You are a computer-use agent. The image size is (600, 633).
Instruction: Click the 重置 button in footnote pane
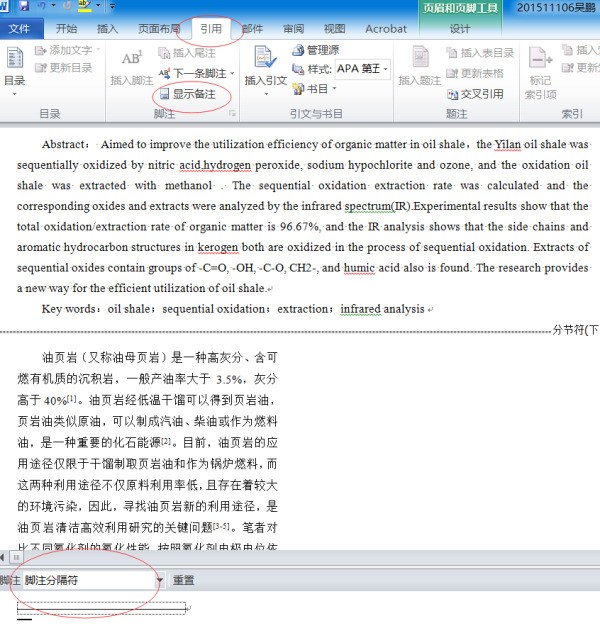184,581
